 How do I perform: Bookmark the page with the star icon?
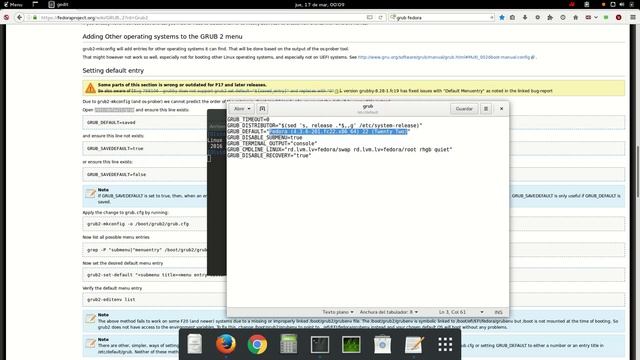coord(502,18)
